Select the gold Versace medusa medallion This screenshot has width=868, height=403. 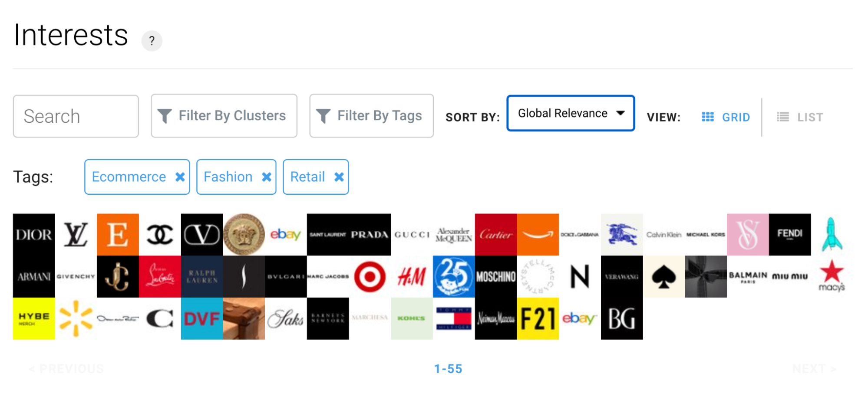tap(244, 234)
